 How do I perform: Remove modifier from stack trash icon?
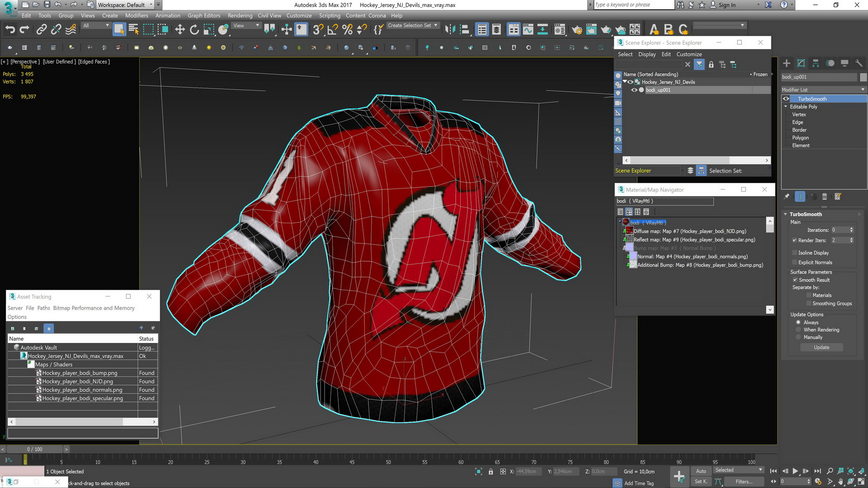pos(825,197)
